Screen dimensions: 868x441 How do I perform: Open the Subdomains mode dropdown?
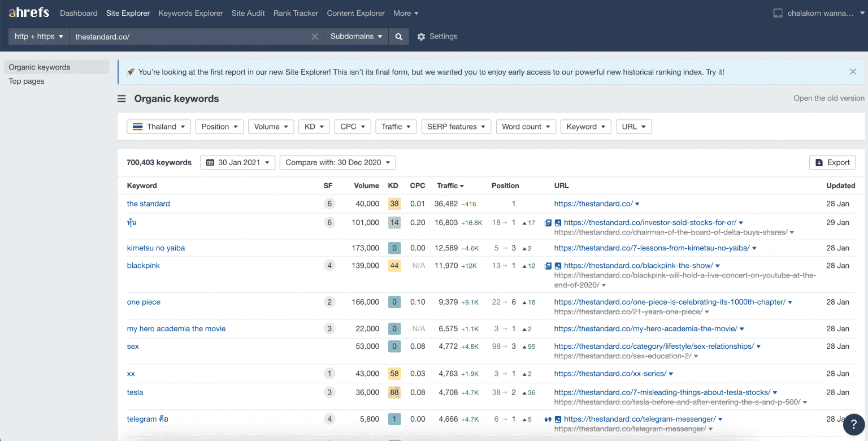(356, 36)
